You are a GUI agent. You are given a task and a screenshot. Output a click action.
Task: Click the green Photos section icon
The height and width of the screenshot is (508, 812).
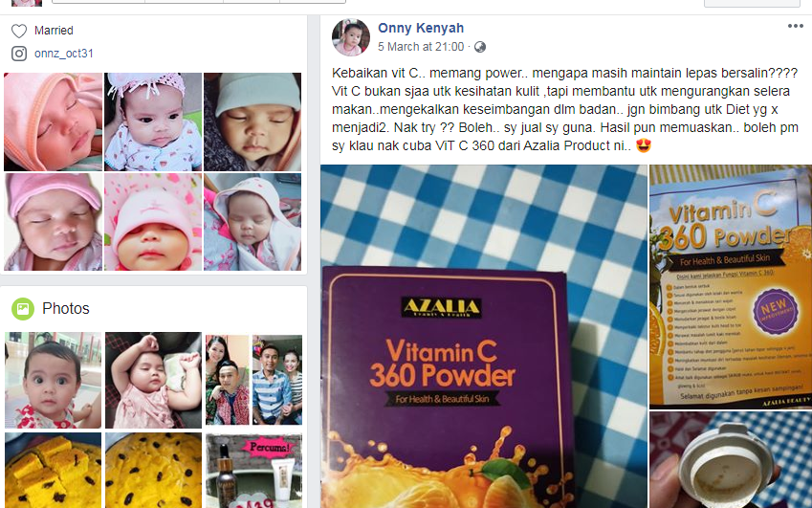point(23,309)
